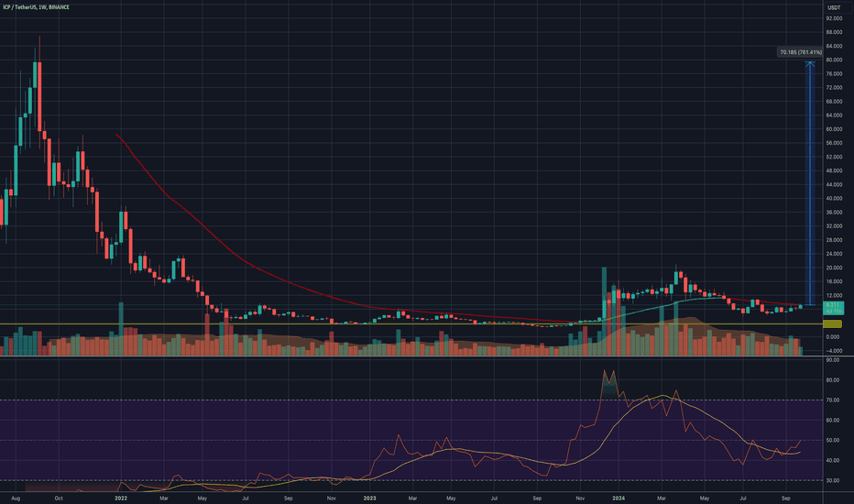The width and height of the screenshot is (854, 504).
Task: Click the 0.000 price axis label
Action: click(835, 336)
